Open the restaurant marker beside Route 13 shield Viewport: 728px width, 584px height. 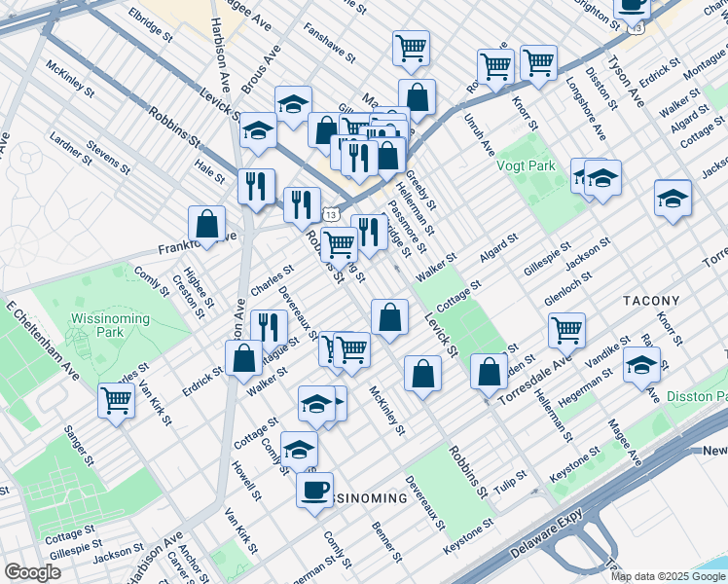tap(303, 206)
